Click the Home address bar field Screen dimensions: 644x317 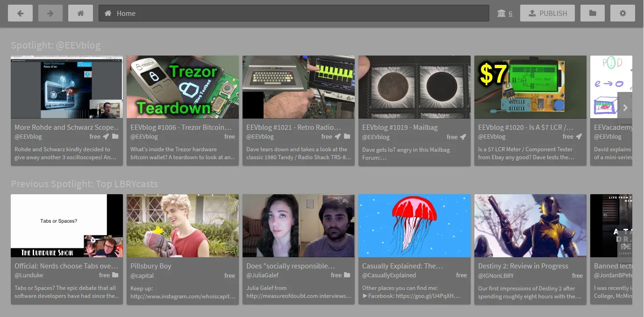(x=294, y=14)
